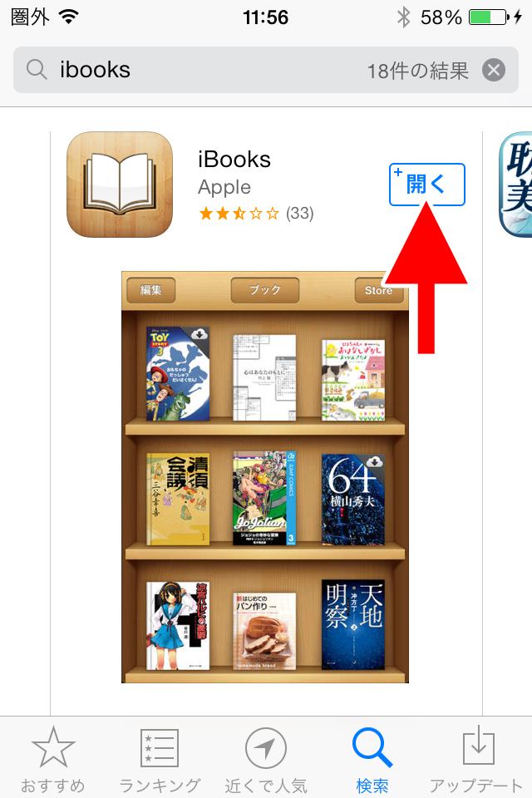The height and width of the screenshot is (798, 532).
Task: Tap the 天地明察 book cover
Action: (x=352, y=624)
